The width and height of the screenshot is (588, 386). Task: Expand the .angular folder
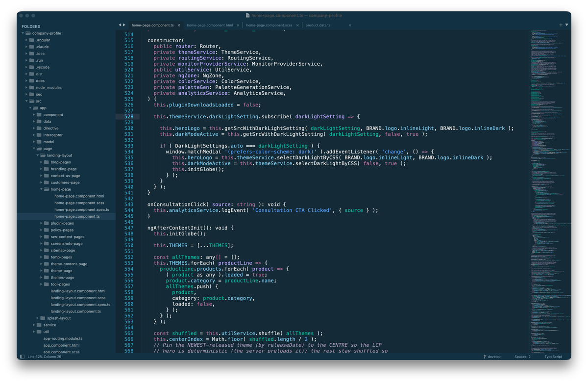pos(26,40)
